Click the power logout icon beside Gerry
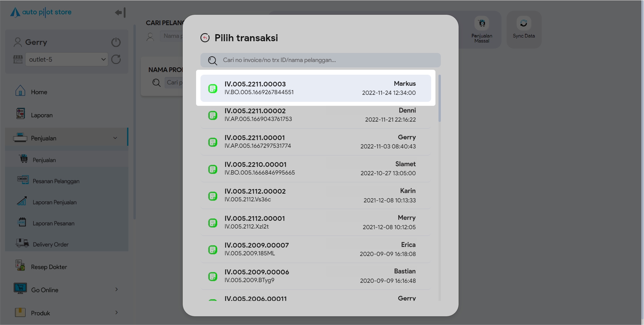Screen dimensions: 644x325 click(x=116, y=42)
